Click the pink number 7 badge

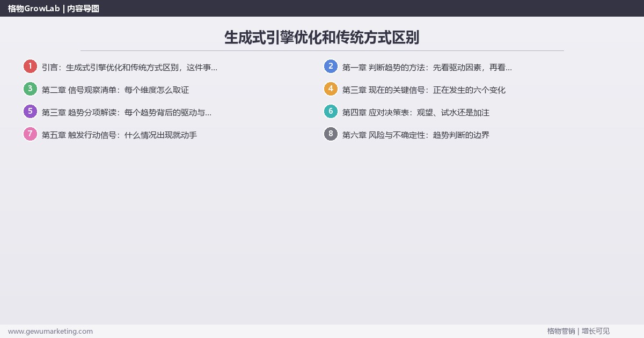30,134
